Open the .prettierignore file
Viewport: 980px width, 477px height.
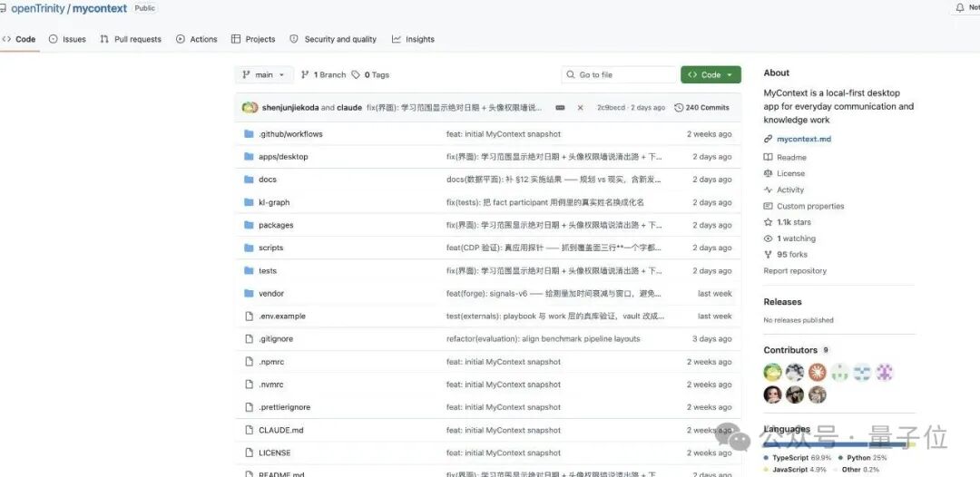pos(284,408)
